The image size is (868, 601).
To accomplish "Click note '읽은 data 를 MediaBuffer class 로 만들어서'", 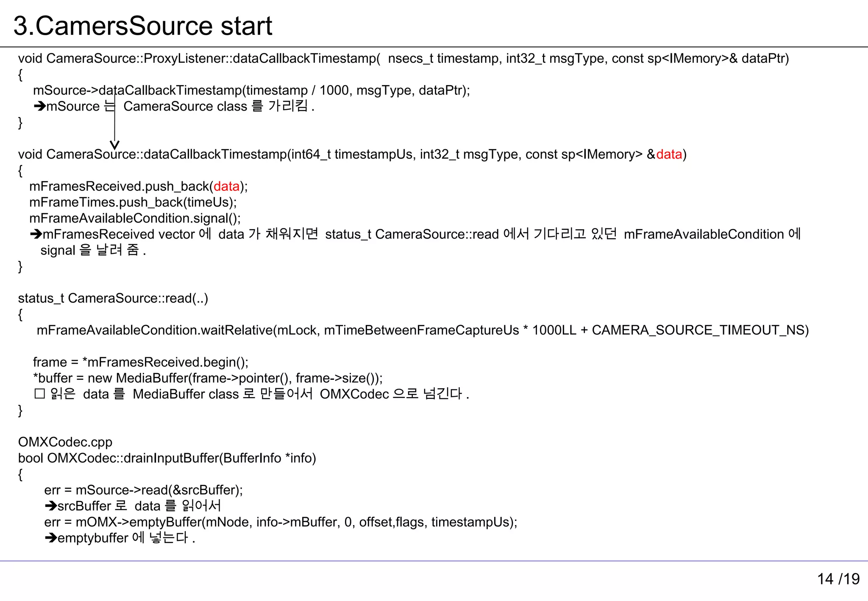I will (252, 394).
